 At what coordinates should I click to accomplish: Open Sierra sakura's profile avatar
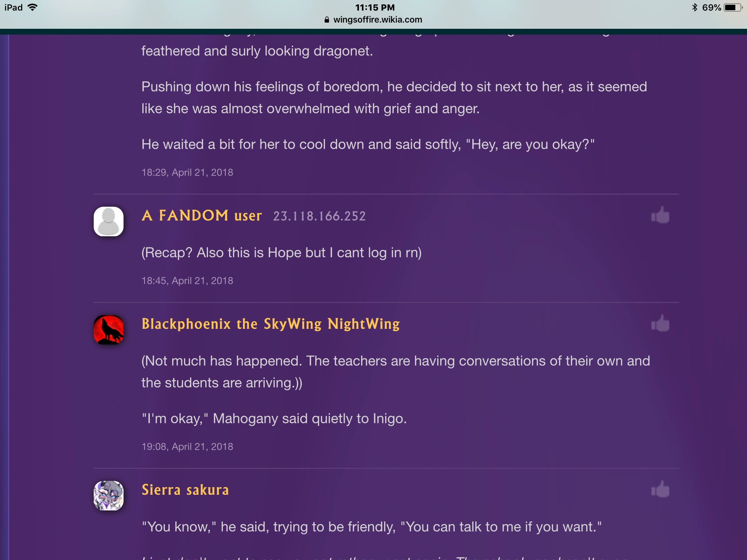pos(109,495)
